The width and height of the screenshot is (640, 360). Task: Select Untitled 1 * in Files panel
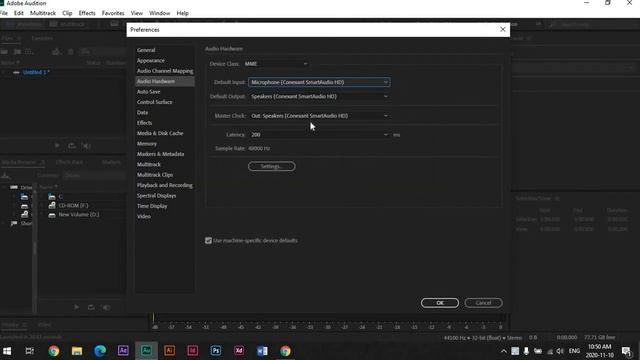(x=36, y=72)
